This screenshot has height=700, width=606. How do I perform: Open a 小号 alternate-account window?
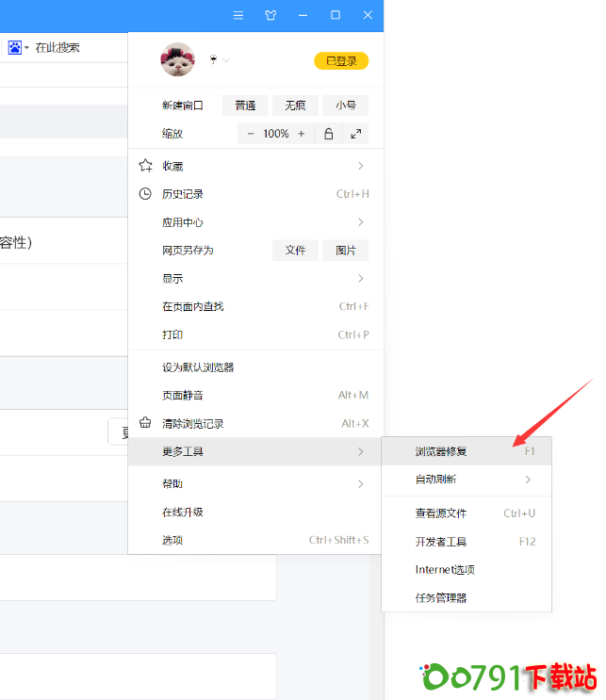pyautogui.click(x=346, y=106)
